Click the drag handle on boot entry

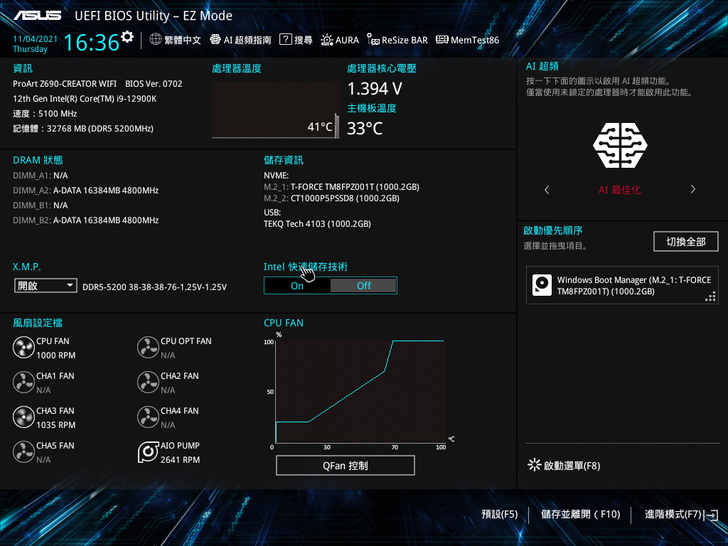pyautogui.click(x=710, y=296)
